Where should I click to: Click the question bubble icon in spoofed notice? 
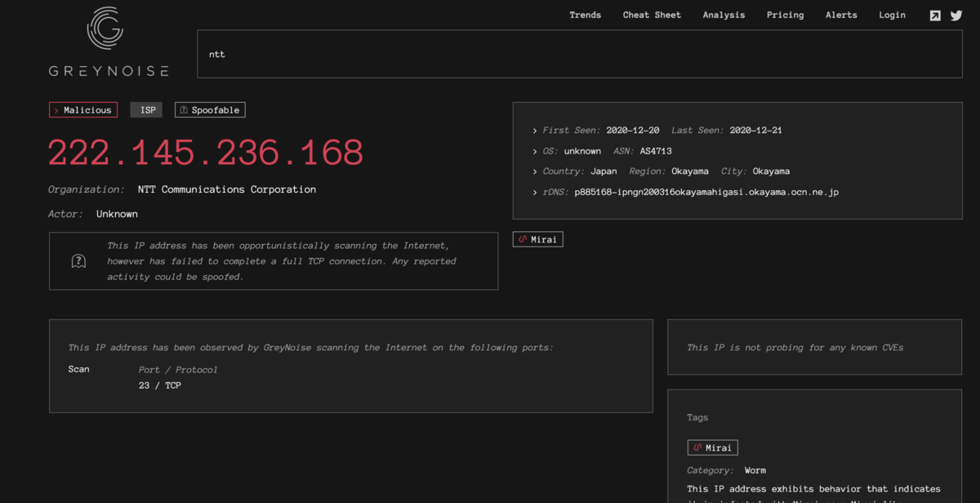pyautogui.click(x=78, y=261)
